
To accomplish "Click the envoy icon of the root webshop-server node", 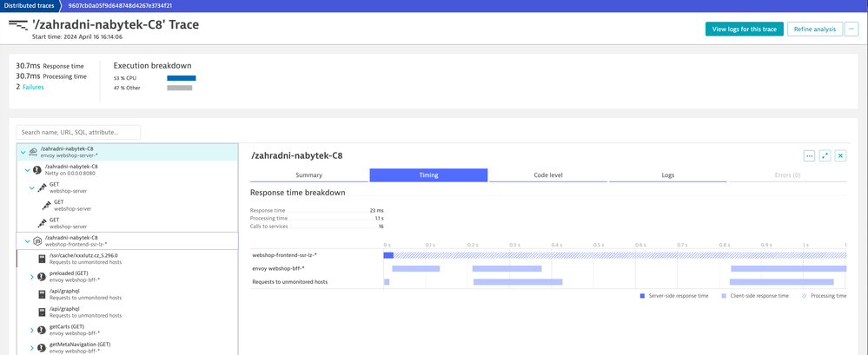I will click(33, 152).
